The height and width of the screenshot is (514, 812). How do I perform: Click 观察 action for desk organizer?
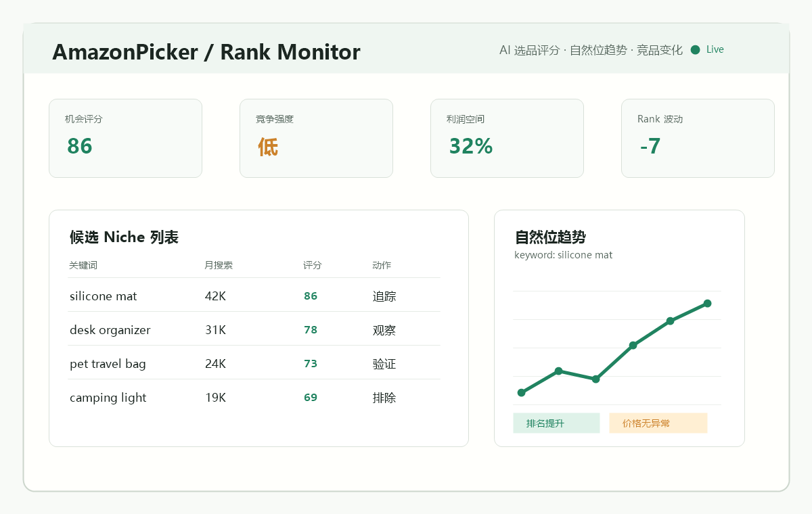384,330
